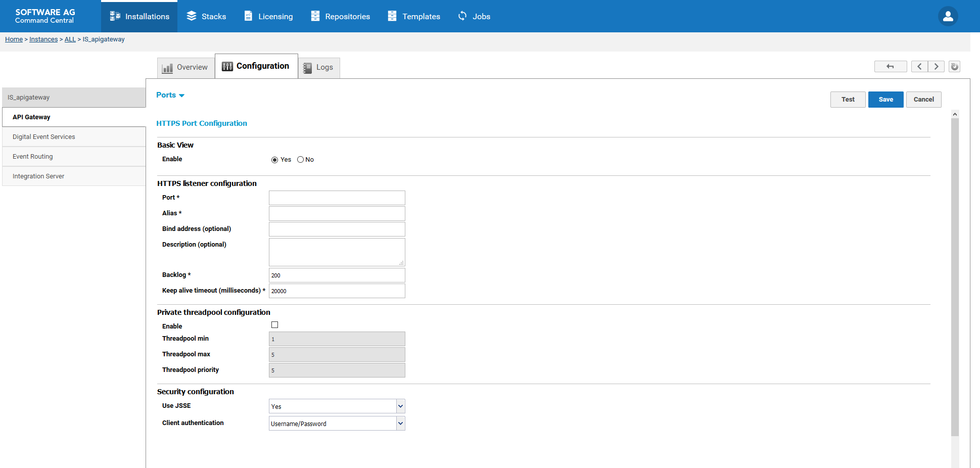
Task: Enable the private threadpool checkbox
Action: tap(275, 325)
